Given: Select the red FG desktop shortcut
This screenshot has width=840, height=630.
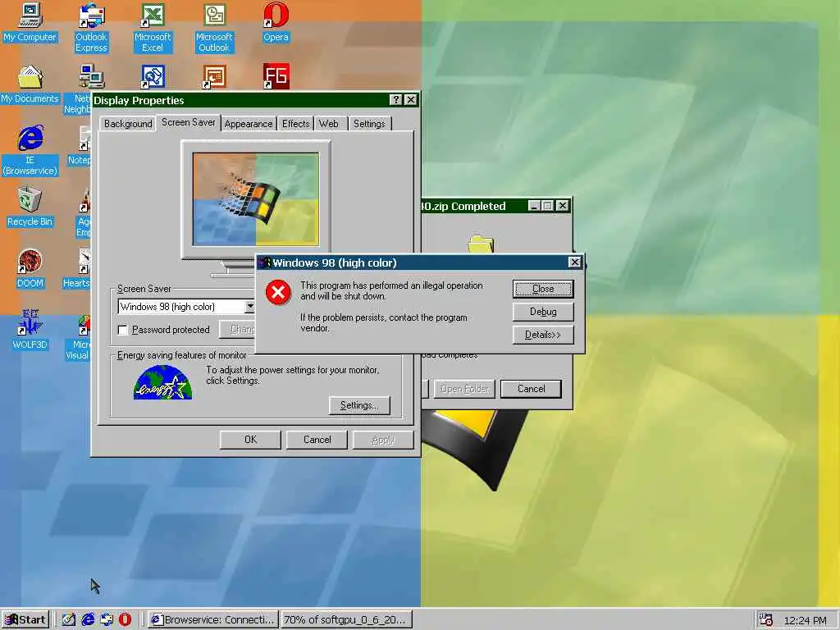Looking at the screenshot, I should click(x=276, y=76).
